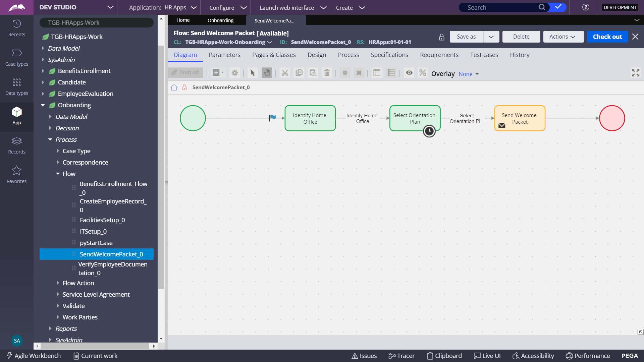The image size is (644, 362).
Task: Open Save as arrow dropdown
Action: pyautogui.click(x=491, y=37)
